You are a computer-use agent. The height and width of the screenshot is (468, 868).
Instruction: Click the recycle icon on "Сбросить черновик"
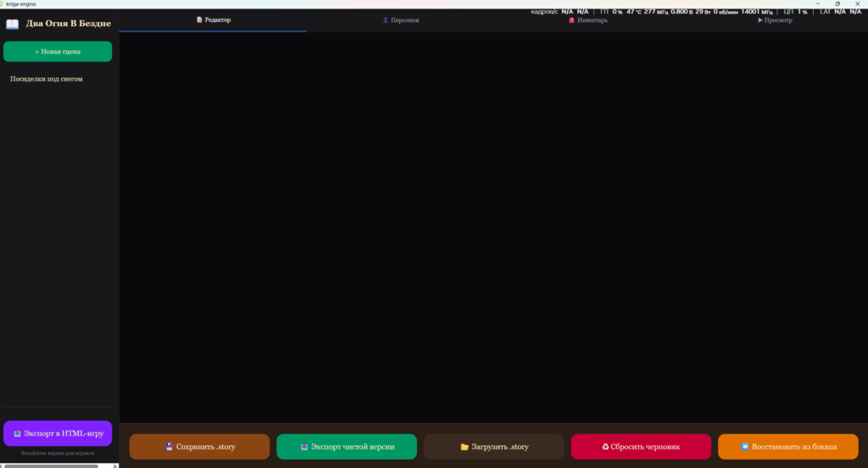tap(605, 447)
